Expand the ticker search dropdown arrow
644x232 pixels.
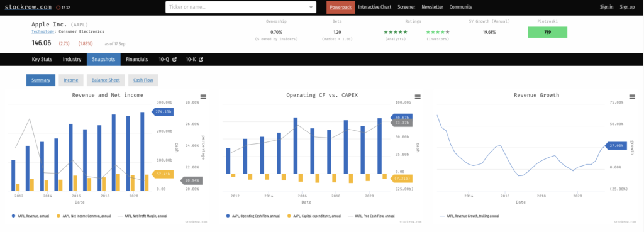(311, 7)
